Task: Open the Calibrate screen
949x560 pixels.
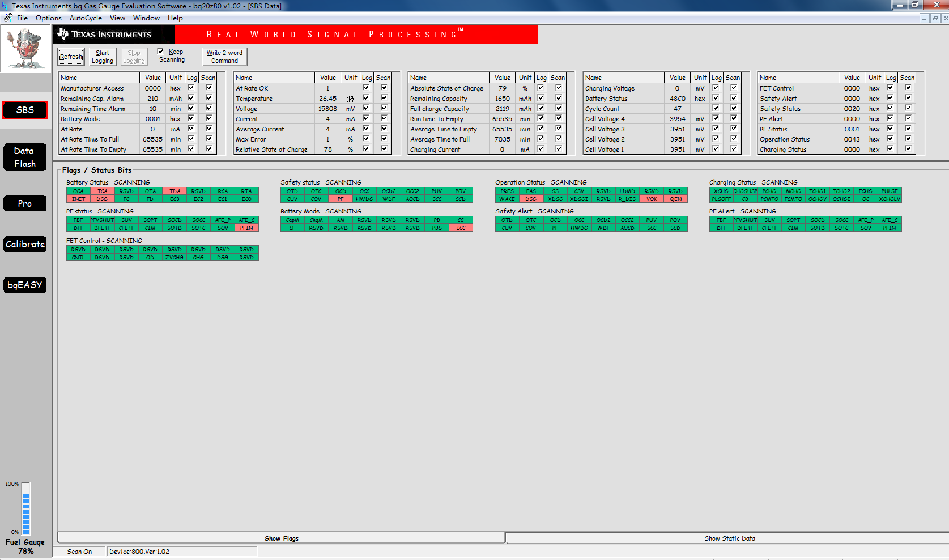Action: coord(25,244)
